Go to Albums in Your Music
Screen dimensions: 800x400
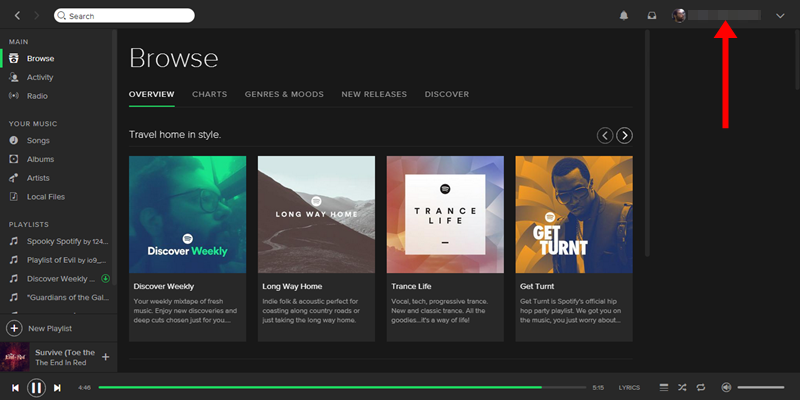40,159
